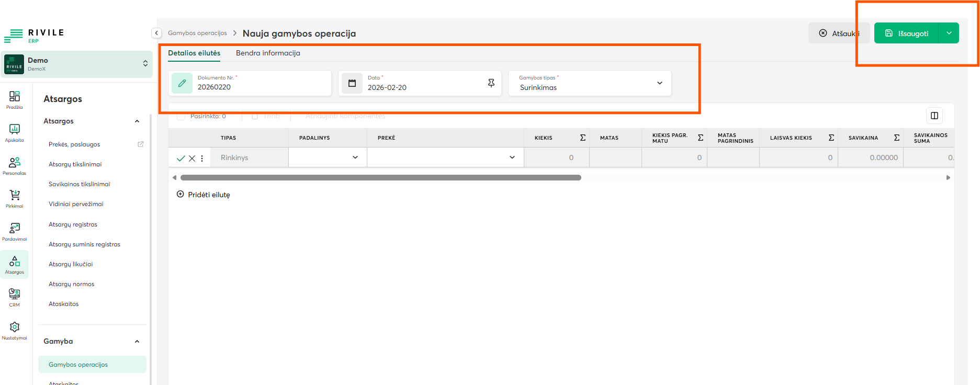Collapse the Atsargos section chevron
Viewport: 980px width, 385px height.
pos(137,121)
